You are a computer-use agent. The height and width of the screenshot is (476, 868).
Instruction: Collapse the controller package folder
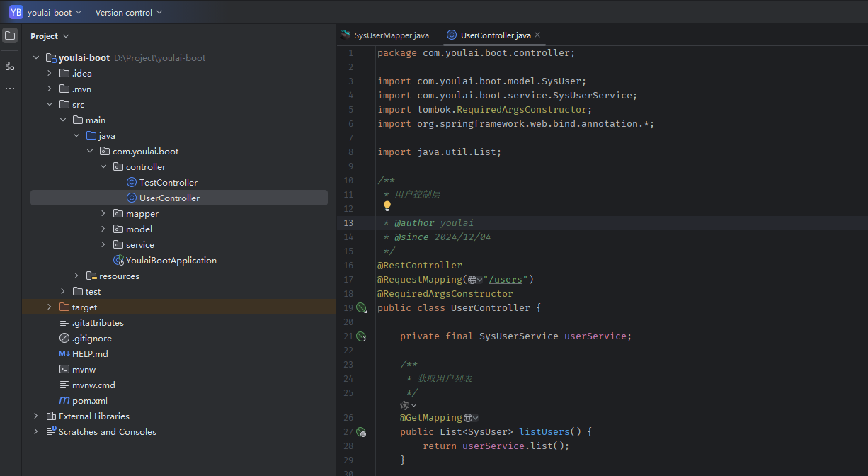[103, 167]
